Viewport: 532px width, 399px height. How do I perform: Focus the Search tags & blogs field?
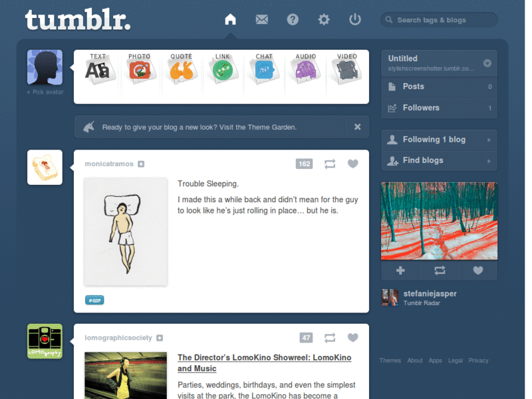click(x=439, y=20)
